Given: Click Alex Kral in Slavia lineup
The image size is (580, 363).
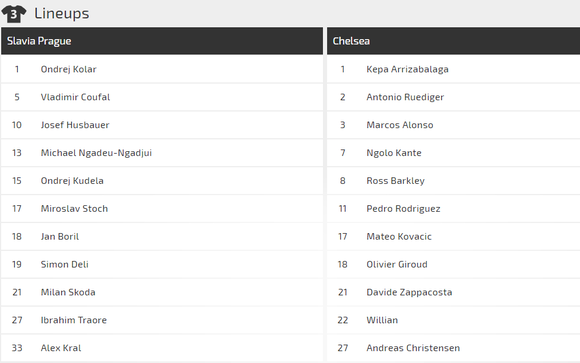Looking at the screenshot, I should click(x=61, y=348).
